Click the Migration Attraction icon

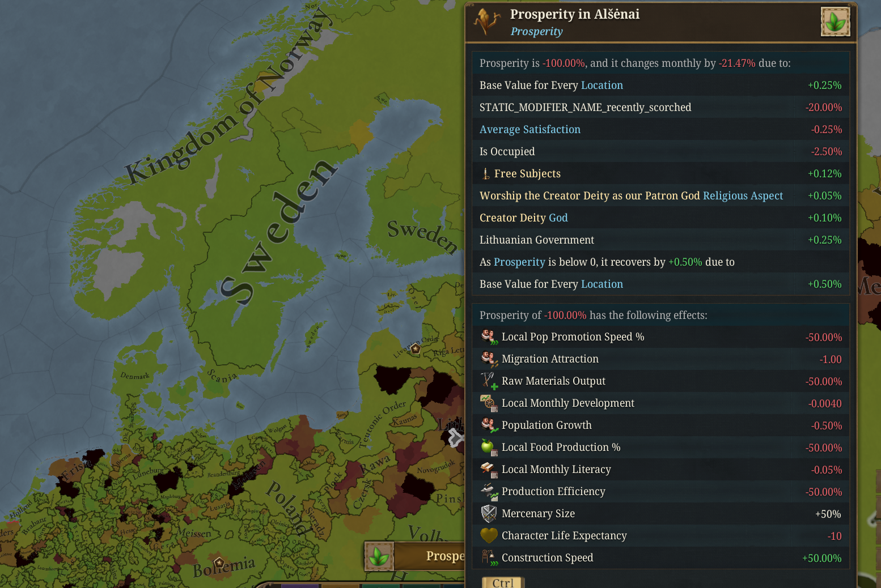click(x=489, y=359)
